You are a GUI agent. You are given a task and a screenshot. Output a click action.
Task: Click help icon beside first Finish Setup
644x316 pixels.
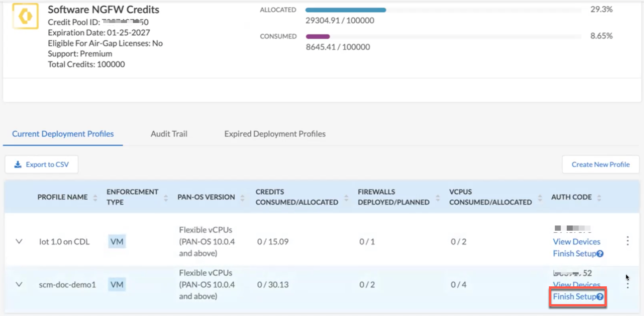pos(600,254)
